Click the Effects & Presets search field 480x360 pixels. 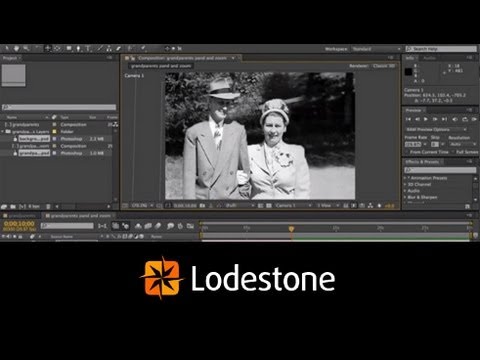click(x=440, y=170)
